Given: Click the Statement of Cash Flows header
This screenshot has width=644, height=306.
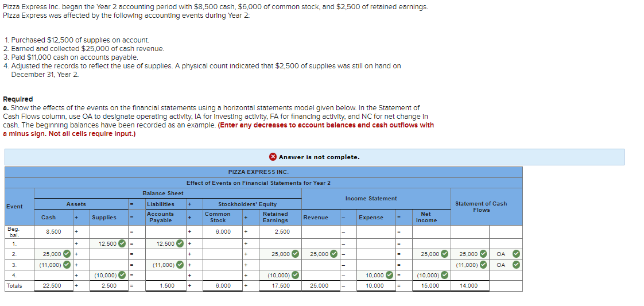Looking at the screenshot, I should pyautogui.click(x=482, y=207).
